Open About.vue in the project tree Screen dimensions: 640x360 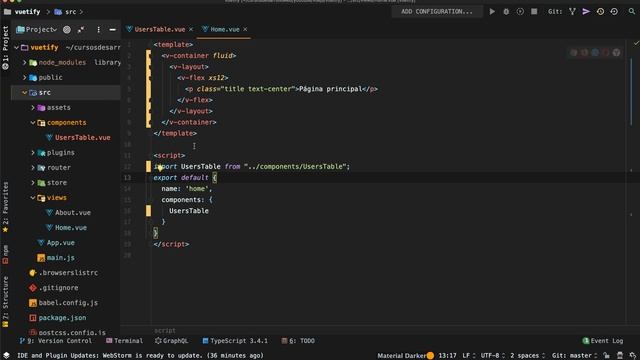[x=73, y=213]
